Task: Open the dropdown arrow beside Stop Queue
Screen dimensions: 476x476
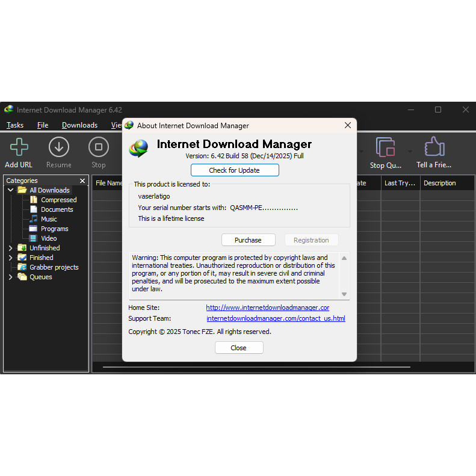Action: (410, 152)
